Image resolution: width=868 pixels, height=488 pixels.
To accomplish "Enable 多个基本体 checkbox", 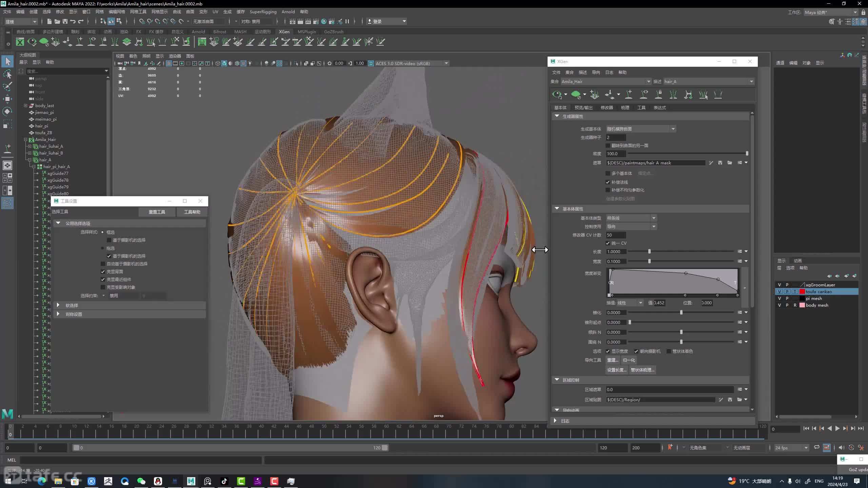I will tap(608, 173).
